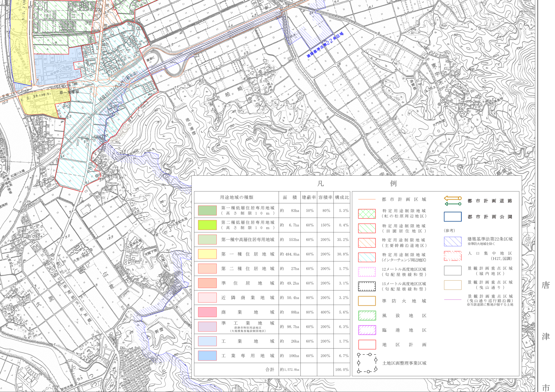
Task: Click the blue hatched 建築基準法第22条区域 legend symbol
Action: [x=453, y=241]
